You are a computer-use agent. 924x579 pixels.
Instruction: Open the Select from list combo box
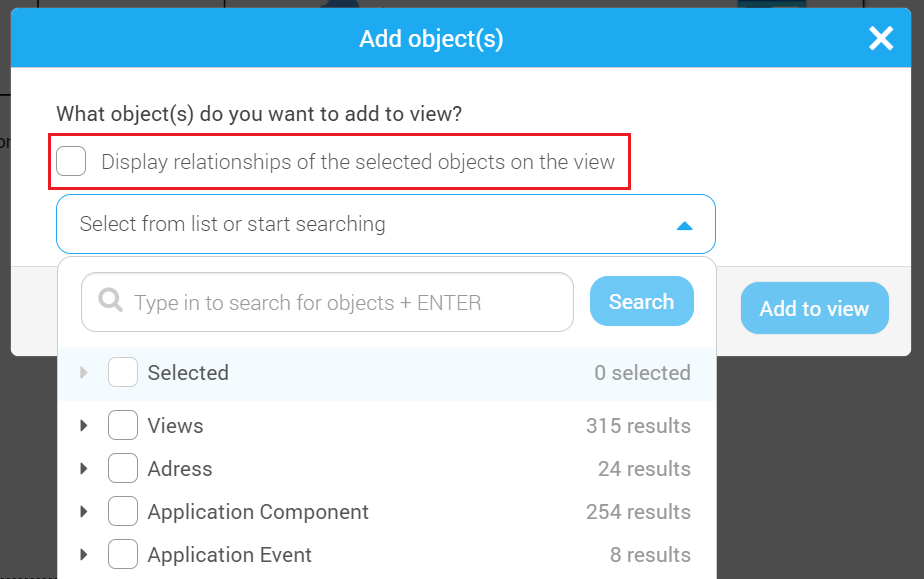point(386,224)
